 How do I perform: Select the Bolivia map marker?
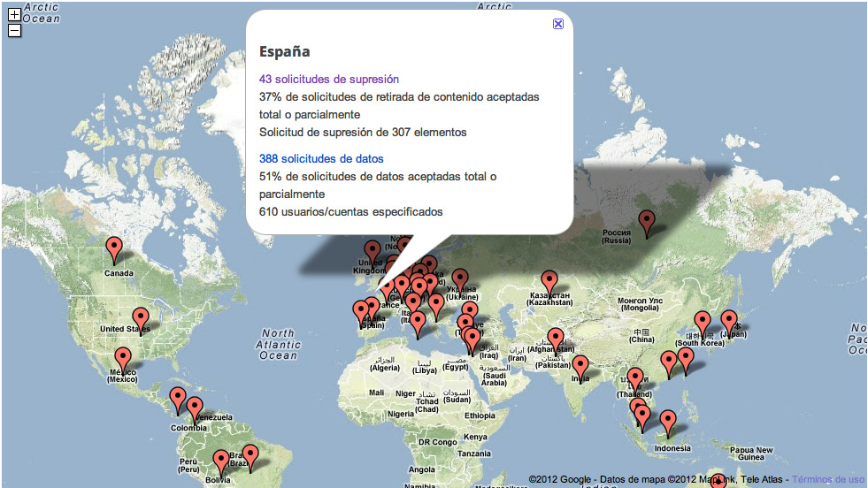tap(221, 463)
